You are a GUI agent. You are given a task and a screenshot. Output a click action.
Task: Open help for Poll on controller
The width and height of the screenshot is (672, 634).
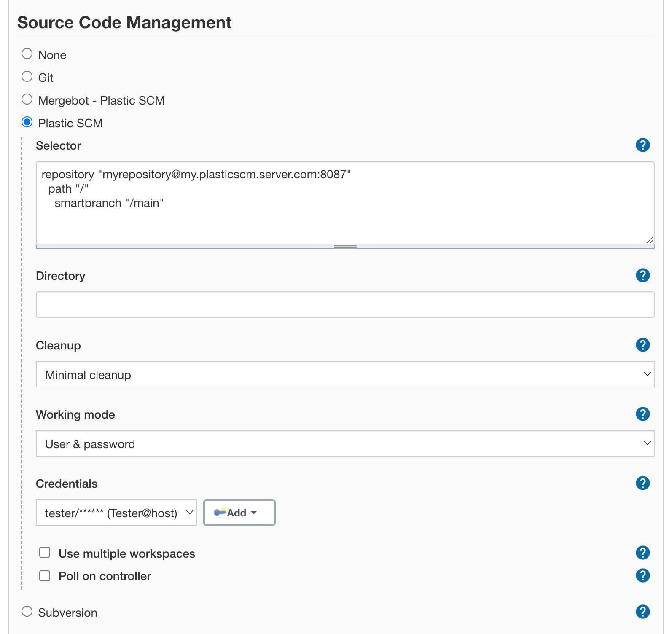coord(642,575)
